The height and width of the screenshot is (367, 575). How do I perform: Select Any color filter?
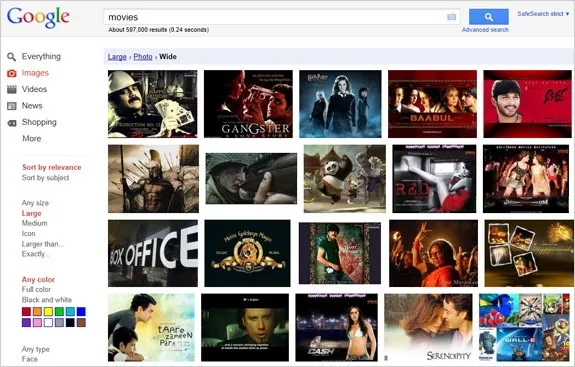(38, 280)
